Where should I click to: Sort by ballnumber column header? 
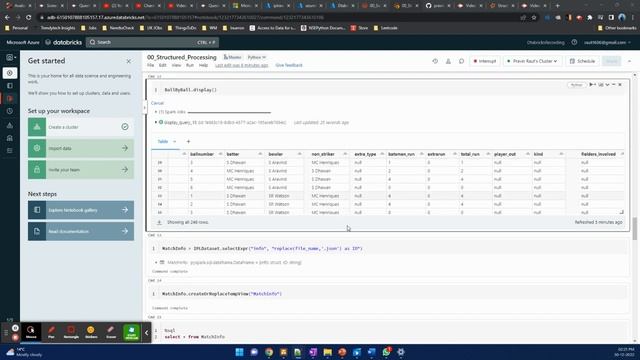click(202, 154)
